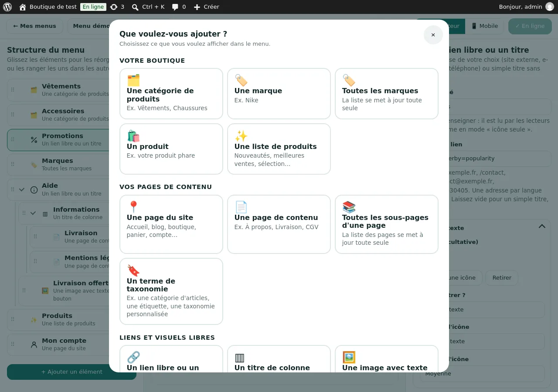Select the 'Mon compte' menu row

tap(59, 344)
